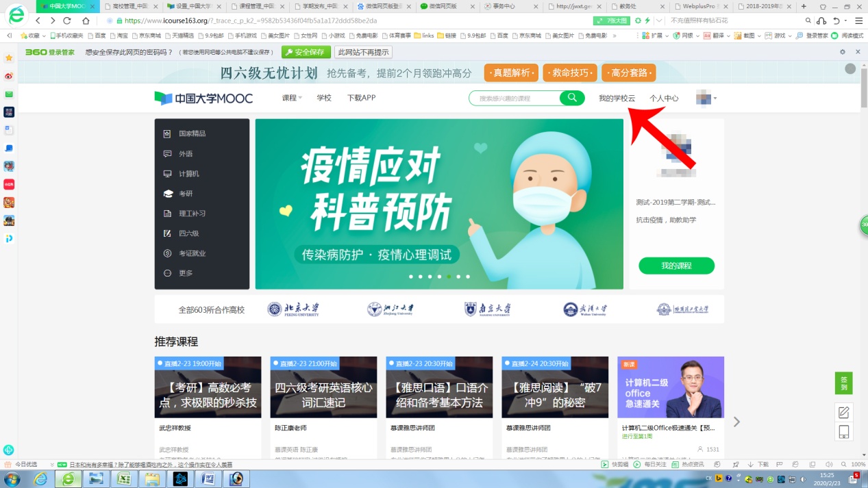Click the green 我的课程 button
The image size is (868, 488).
676,266
